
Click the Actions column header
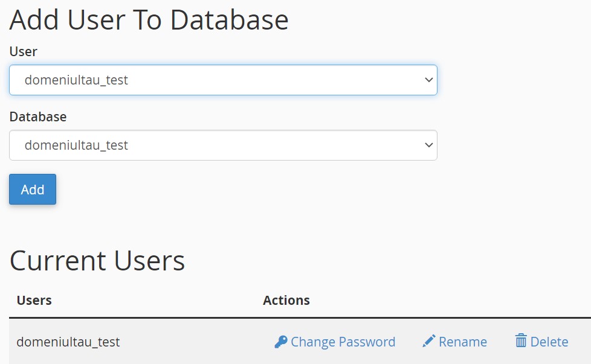[x=286, y=301]
